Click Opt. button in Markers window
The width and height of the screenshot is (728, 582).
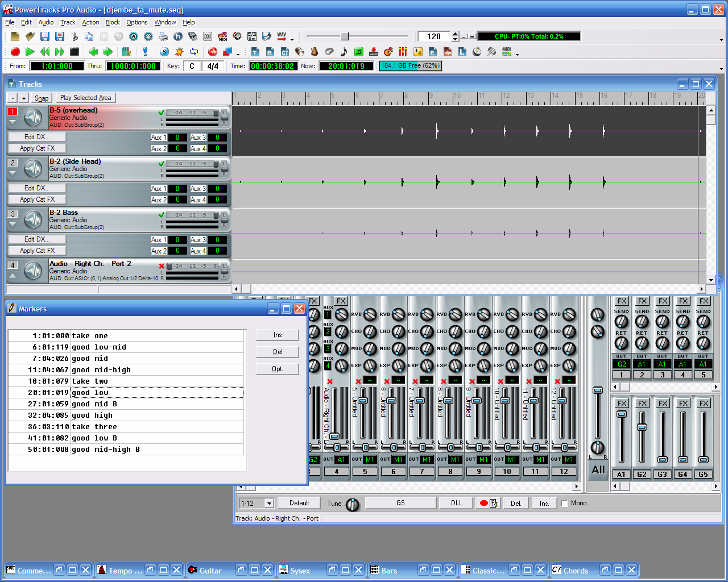coord(278,369)
